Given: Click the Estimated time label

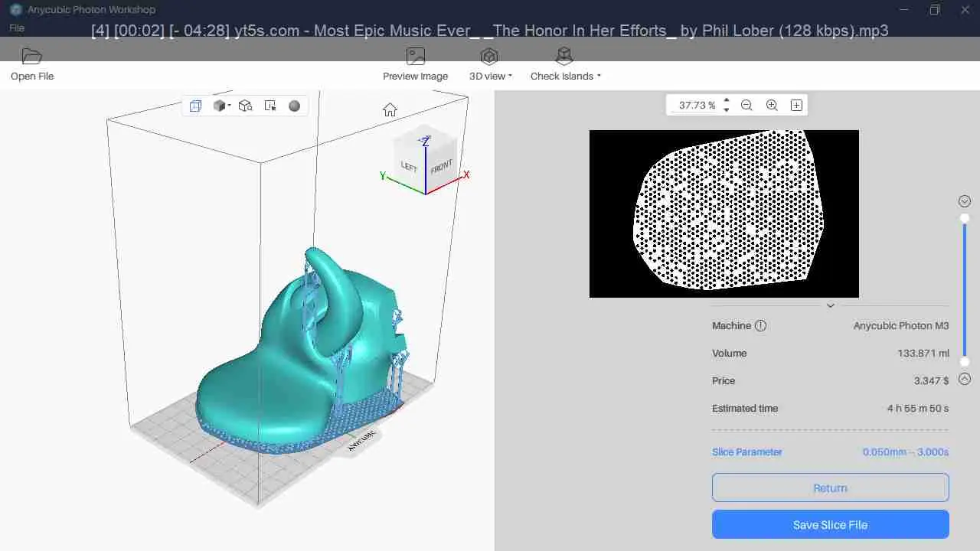Looking at the screenshot, I should pos(745,408).
